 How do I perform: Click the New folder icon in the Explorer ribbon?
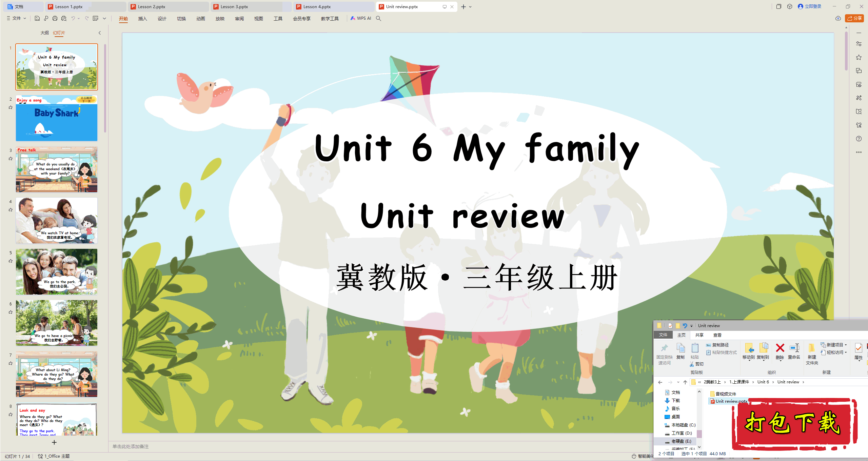[812, 348]
